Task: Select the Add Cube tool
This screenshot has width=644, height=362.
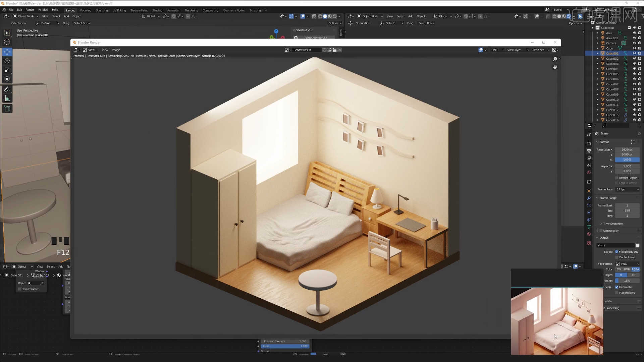Action: [7, 108]
